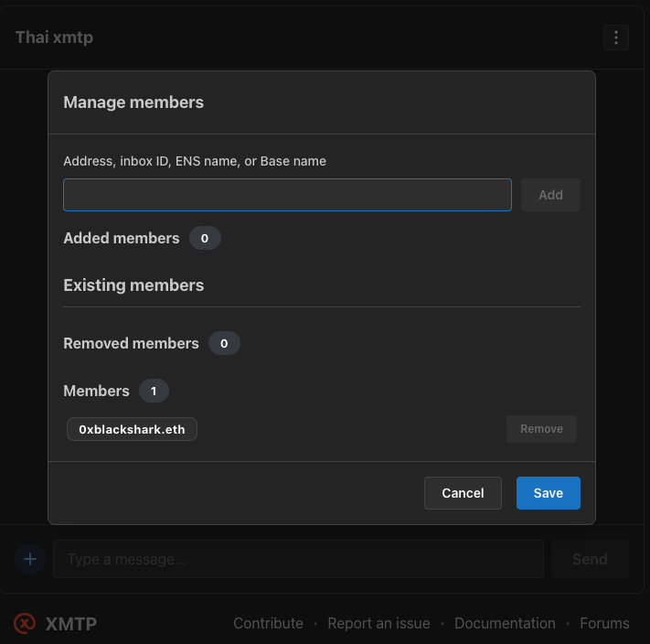Click the Send message button
Image resolution: width=650 pixels, height=644 pixels.
590,559
